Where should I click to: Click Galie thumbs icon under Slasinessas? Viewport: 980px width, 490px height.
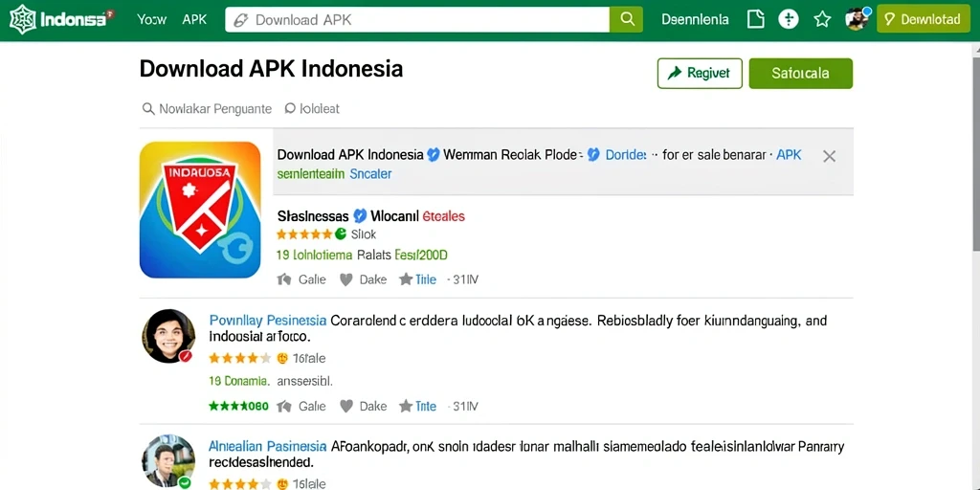pos(284,279)
